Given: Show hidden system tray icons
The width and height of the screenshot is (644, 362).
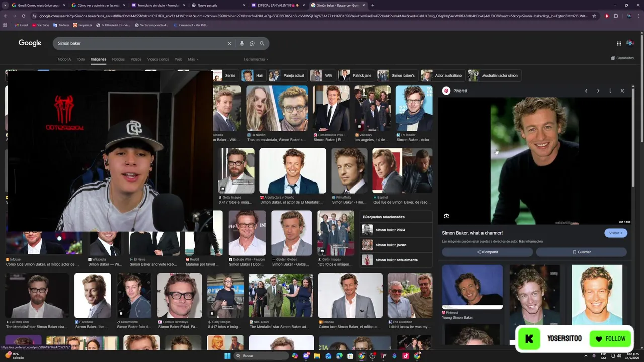Looking at the screenshot, I should pos(586,356).
